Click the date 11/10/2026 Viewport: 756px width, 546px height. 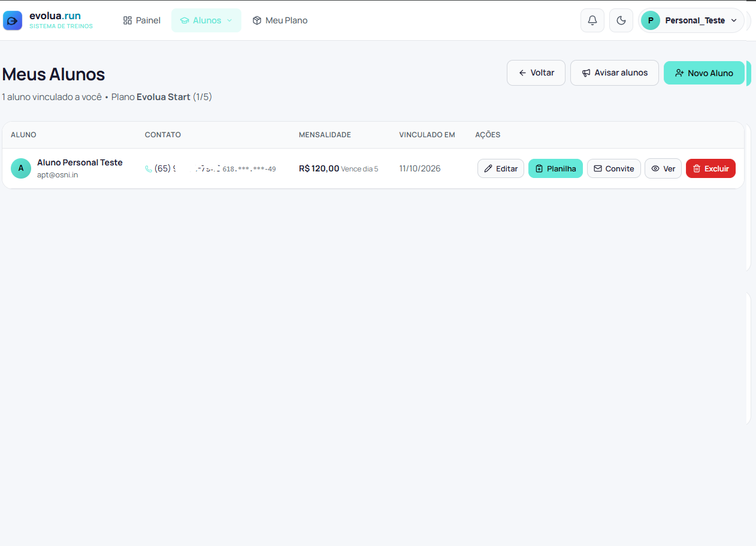coord(420,168)
